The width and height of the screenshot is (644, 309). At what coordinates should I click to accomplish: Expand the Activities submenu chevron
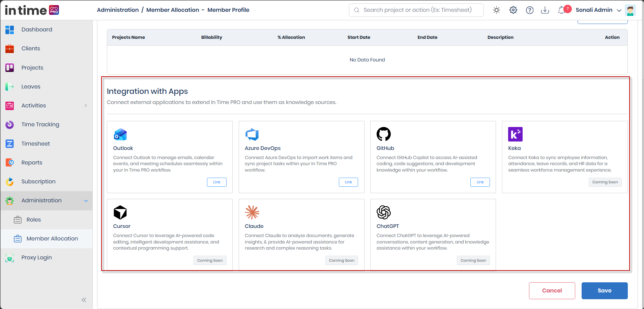[x=86, y=105]
